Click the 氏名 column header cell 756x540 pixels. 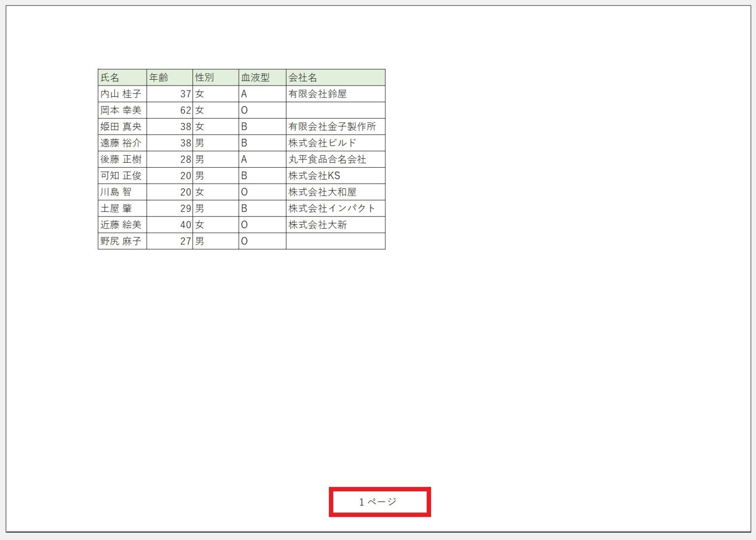121,77
